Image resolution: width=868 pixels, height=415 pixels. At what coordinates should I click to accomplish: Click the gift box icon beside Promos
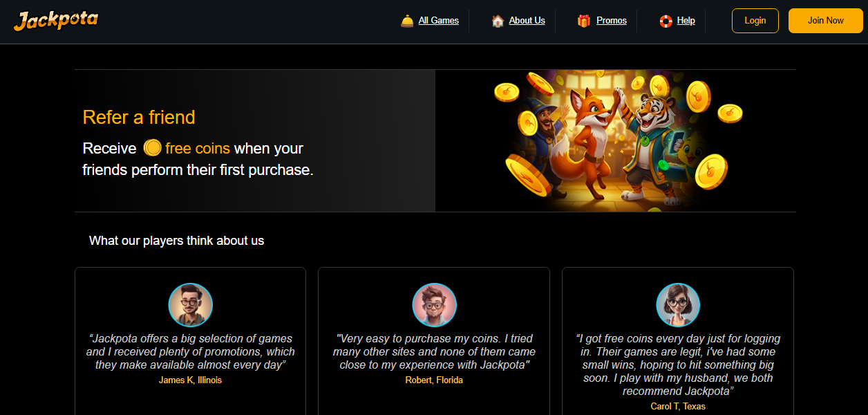point(584,21)
